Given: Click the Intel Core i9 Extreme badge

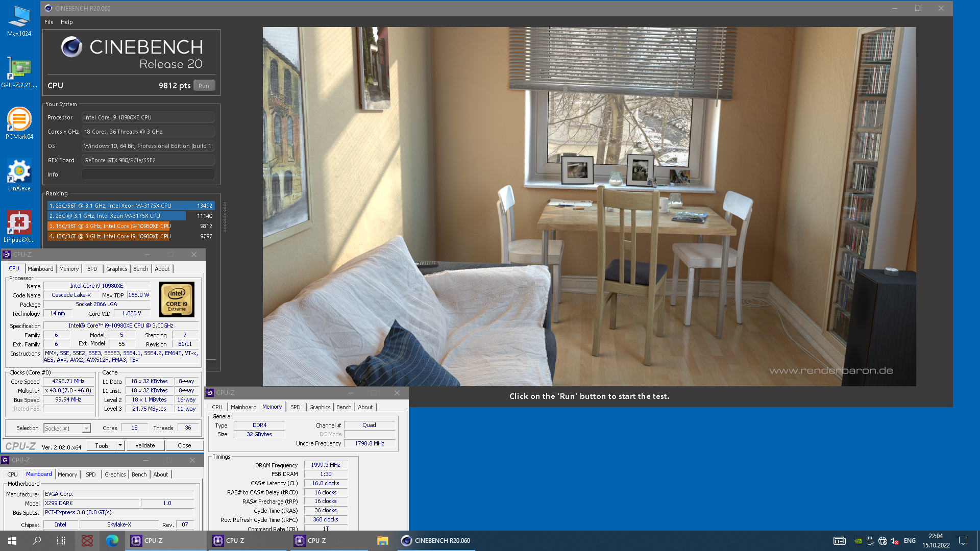Looking at the screenshot, I should click(x=177, y=299).
